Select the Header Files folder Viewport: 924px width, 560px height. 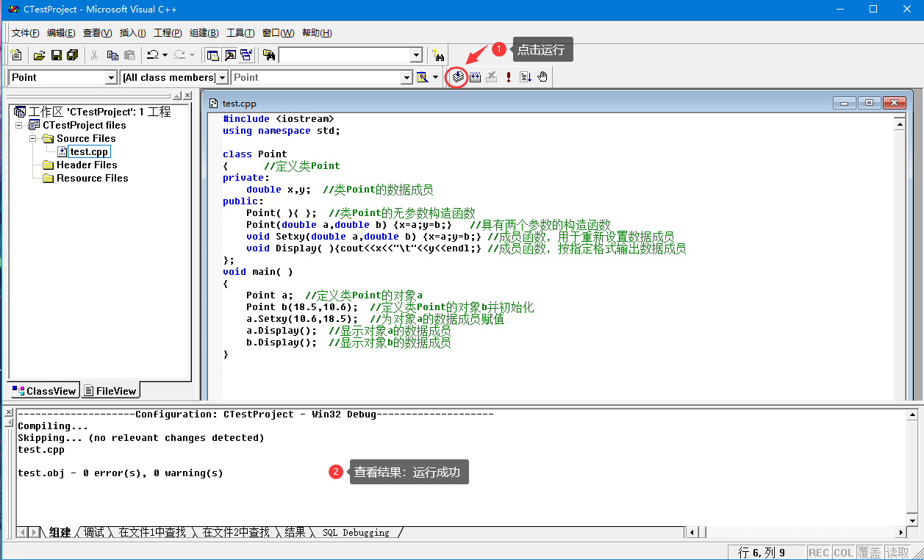coord(87,165)
